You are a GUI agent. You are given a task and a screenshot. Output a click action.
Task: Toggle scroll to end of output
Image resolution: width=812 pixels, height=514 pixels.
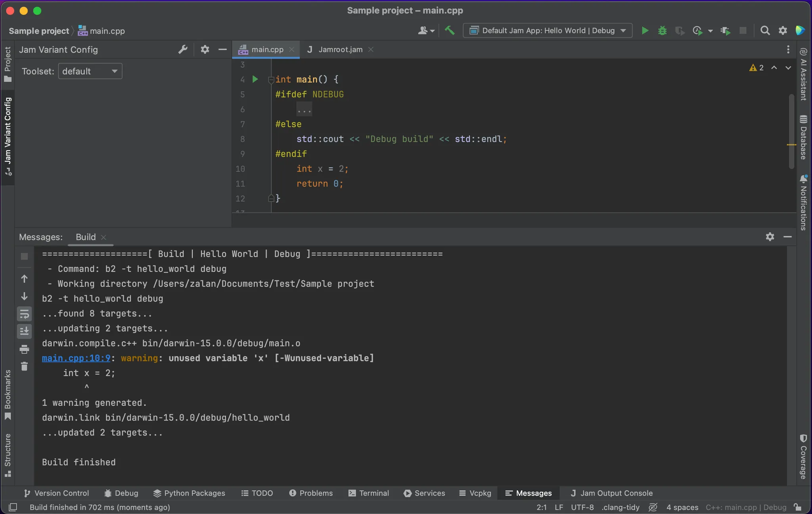[24, 331]
